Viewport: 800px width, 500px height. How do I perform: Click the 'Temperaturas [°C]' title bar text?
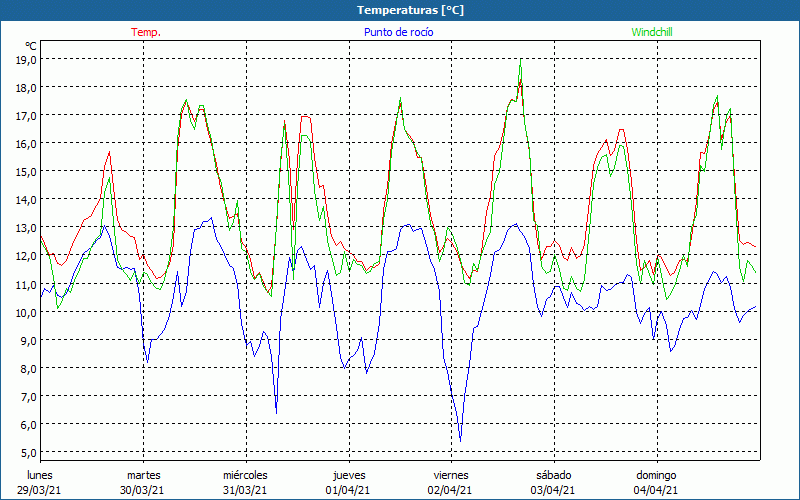click(x=410, y=10)
